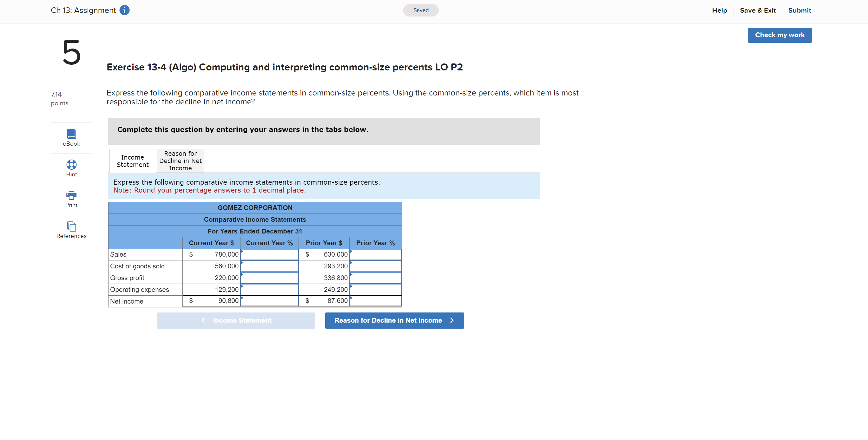This screenshot has width=868, height=440.
Task: Click Sales Current Year % input cell
Action: tap(269, 255)
